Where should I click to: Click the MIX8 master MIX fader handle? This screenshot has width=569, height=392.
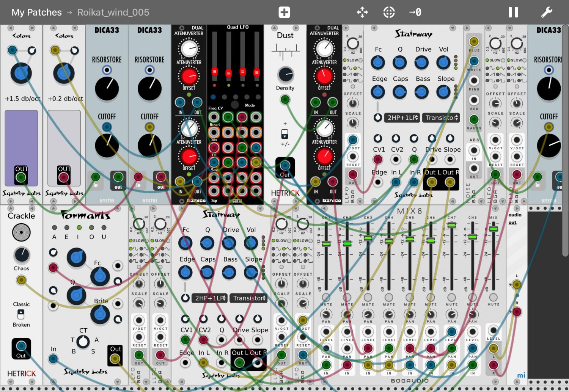[493, 229]
